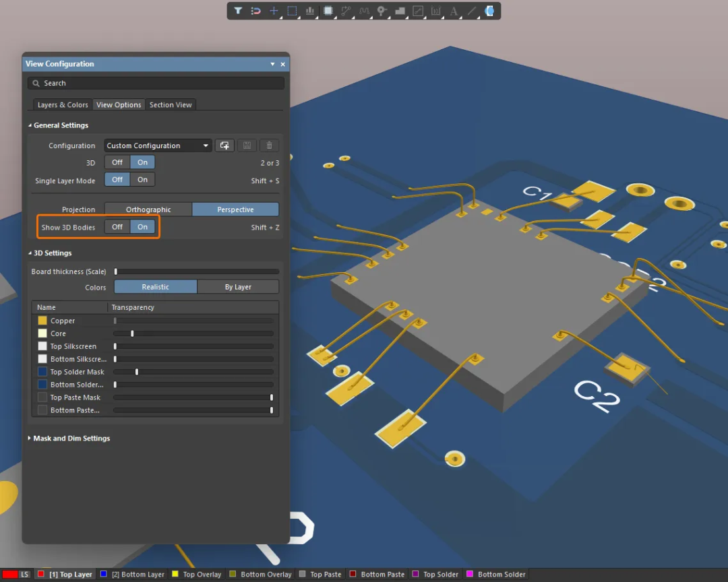The height and width of the screenshot is (582, 728).
Task: Click the delete configuration trash icon
Action: pos(269,145)
